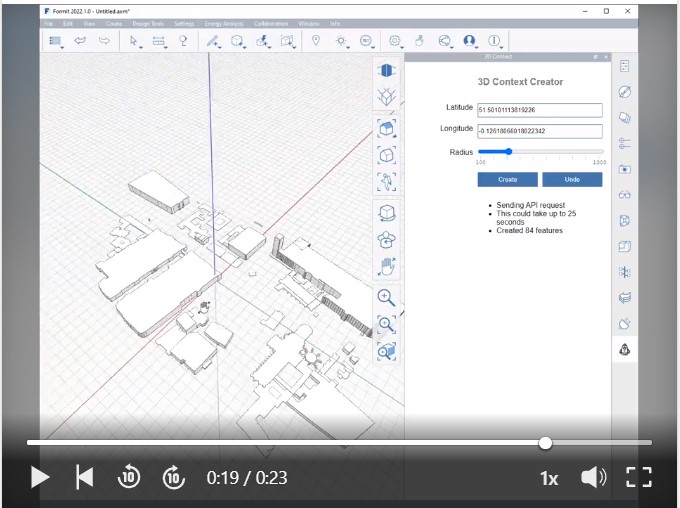The image size is (680, 508).
Task: Play the paused video
Action: coord(40,477)
